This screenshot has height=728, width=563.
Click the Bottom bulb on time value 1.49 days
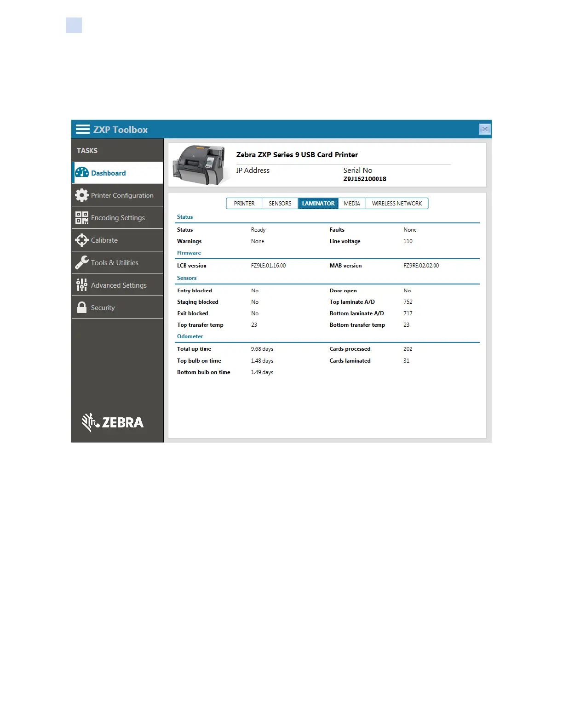click(262, 373)
